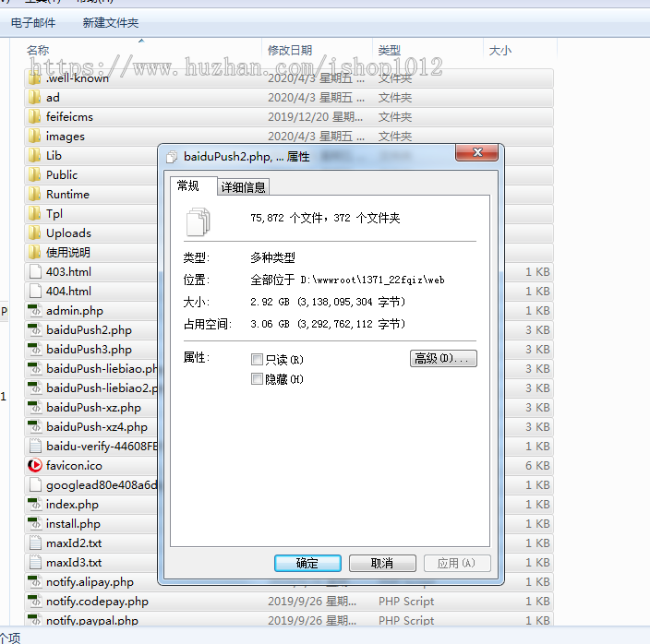Select the baiduPush-xz4.php file name
650x644 pixels.
97,427
